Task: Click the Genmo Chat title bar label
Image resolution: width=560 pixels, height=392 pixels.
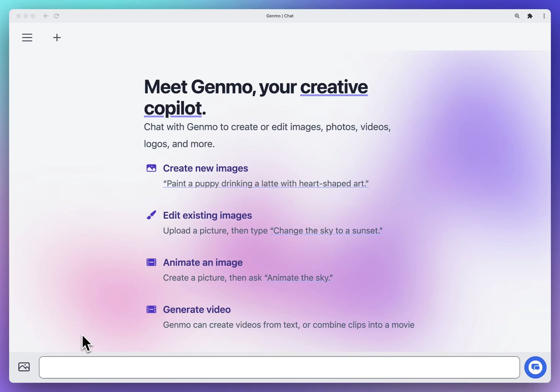Action: [279, 16]
